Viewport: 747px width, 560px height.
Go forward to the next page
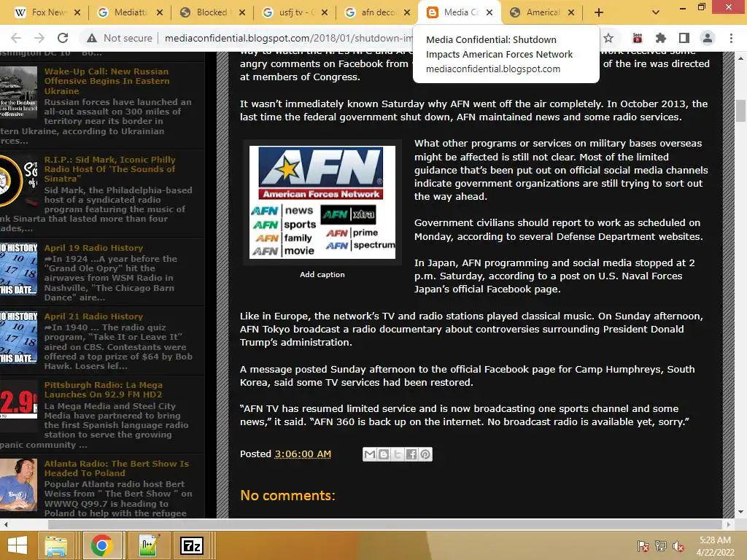click(x=39, y=38)
